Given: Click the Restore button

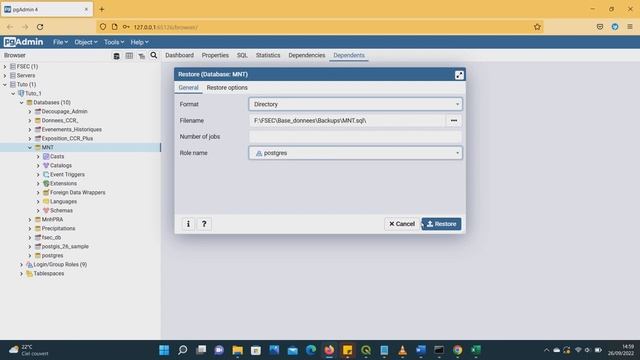Looking at the screenshot, I should click(x=442, y=224).
